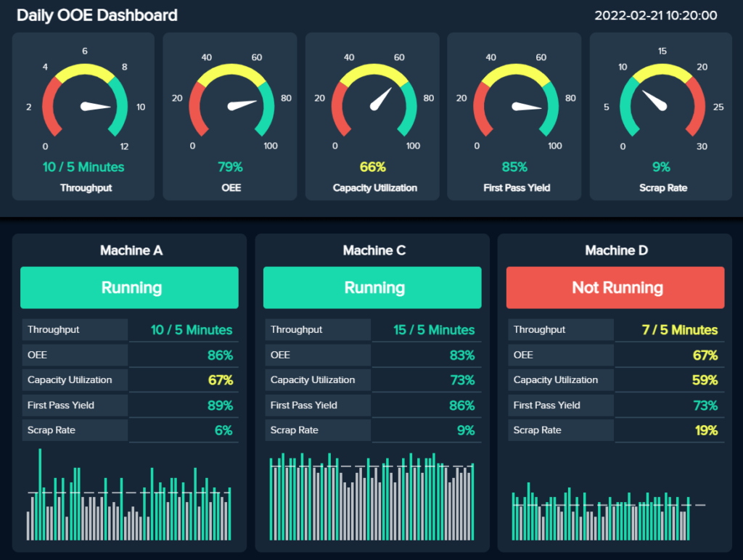Select the Machine A panel title
The height and width of the screenshot is (560, 743).
coord(131,250)
